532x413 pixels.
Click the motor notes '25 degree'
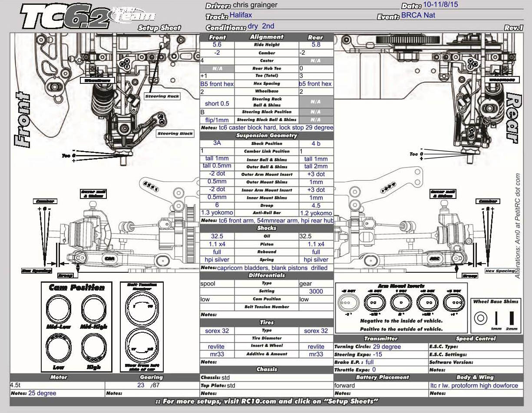pos(42,393)
